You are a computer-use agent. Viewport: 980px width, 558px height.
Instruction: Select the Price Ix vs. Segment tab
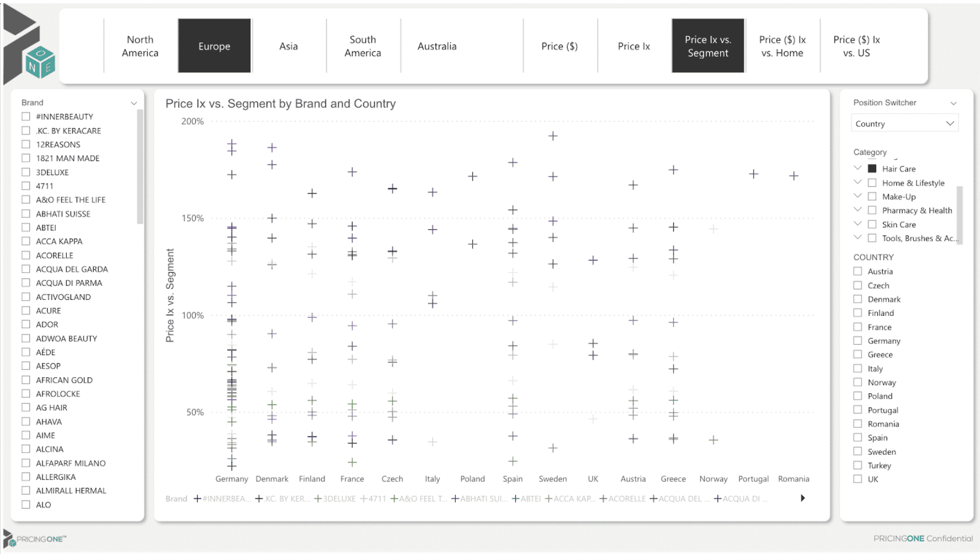(708, 46)
